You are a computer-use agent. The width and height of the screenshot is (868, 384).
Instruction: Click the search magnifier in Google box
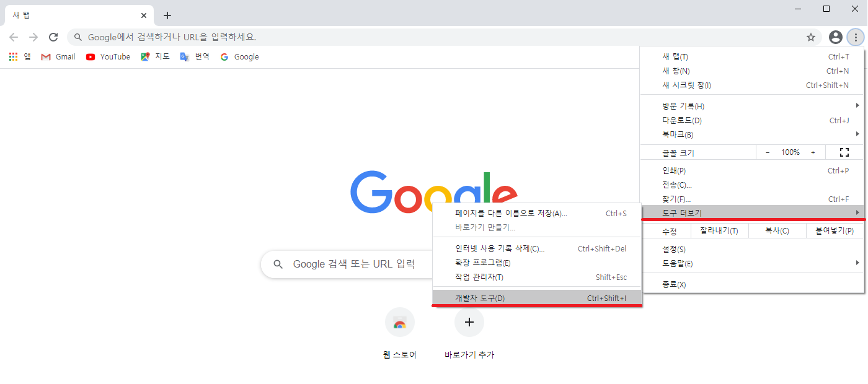click(x=279, y=264)
